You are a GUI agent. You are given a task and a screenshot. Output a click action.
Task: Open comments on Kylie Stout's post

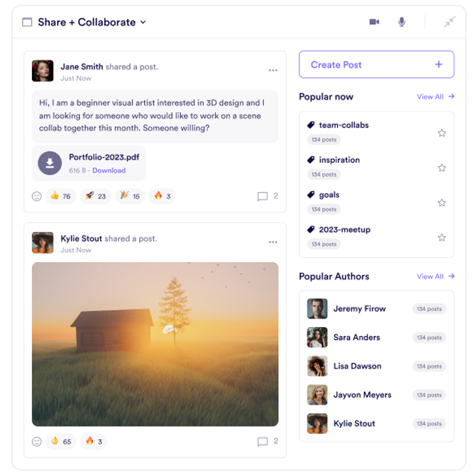[263, 441]
